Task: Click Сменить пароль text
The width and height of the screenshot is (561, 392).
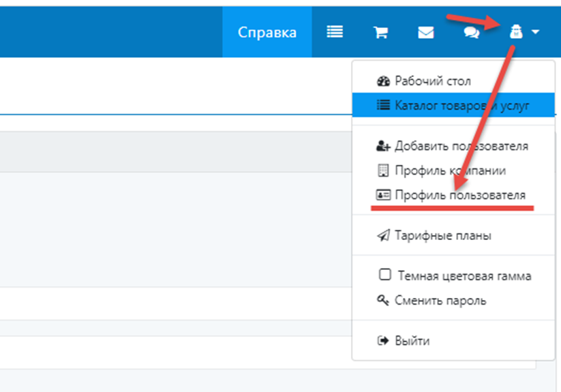Action: (x=440, y=300)
